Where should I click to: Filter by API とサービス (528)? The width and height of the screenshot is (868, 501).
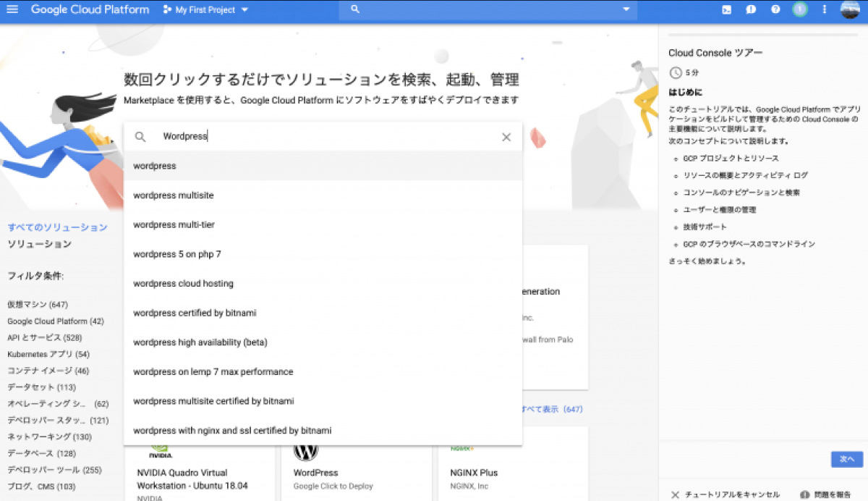pos(45,337)
